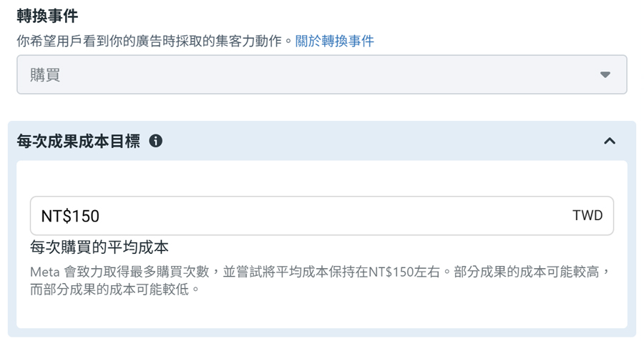Click the 而部分成果的成本可能較低 text line

coord(114,290)
